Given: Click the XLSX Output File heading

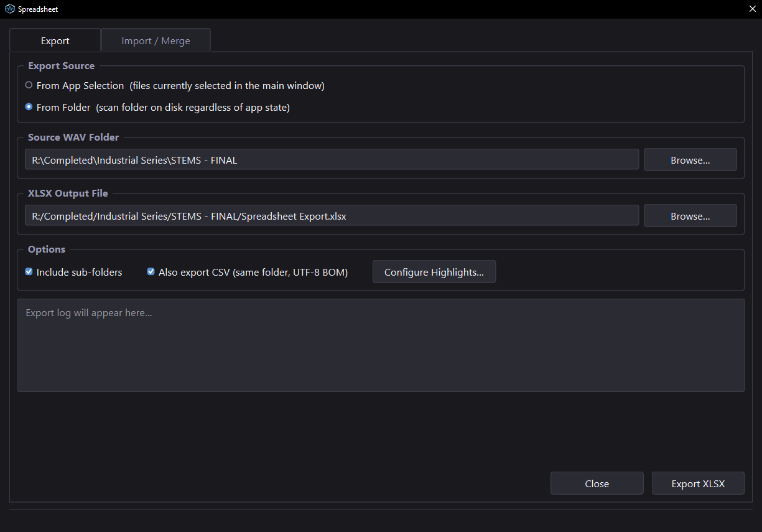Looking at the screenshot, I should (68, 194).
